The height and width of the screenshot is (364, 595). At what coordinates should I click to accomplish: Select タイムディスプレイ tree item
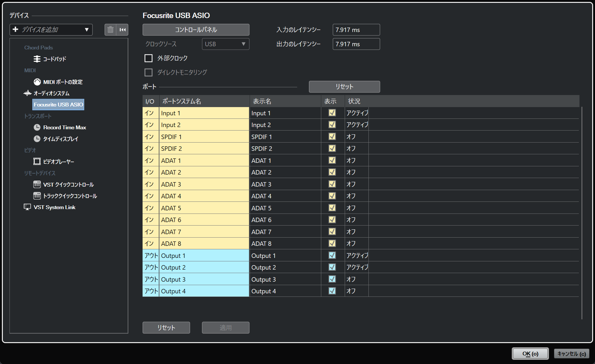(x=61, y=139)
